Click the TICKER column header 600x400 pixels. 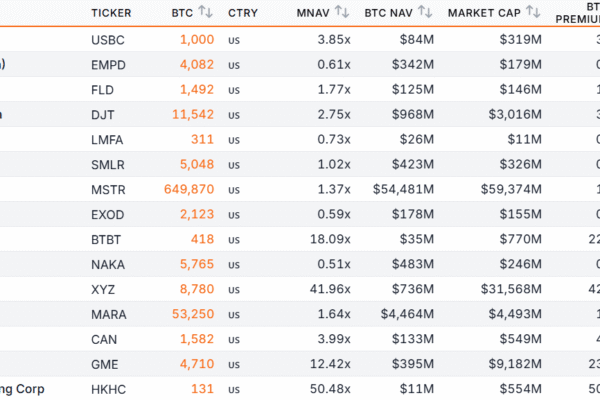pyautogui.click(x=111, y=13)
